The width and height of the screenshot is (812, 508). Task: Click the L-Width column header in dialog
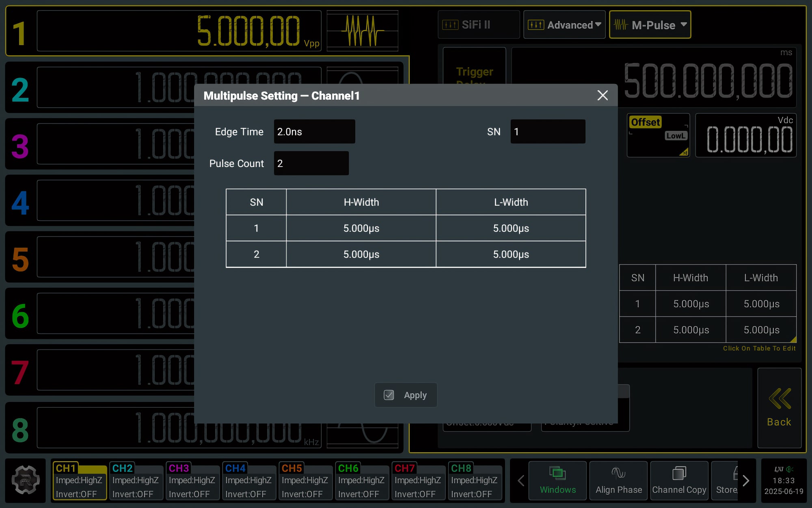[511, 202]
